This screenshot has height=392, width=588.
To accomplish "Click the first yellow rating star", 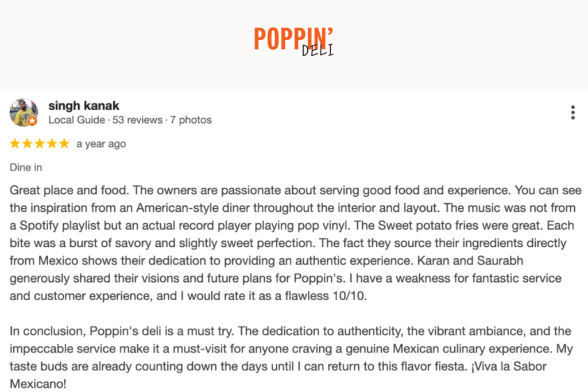I will [x=15, y=143].
